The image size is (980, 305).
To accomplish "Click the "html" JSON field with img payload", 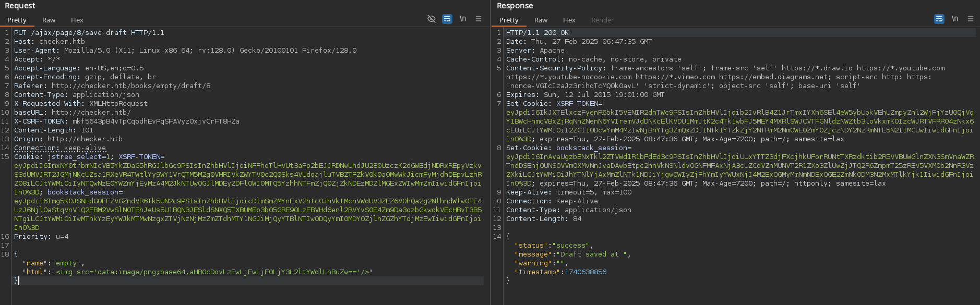I will tap(197, 272).
